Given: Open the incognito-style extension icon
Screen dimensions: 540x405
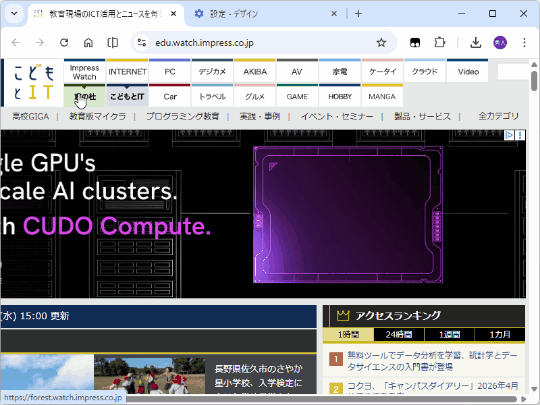Looking at the screenshot, I should [415, 43].
